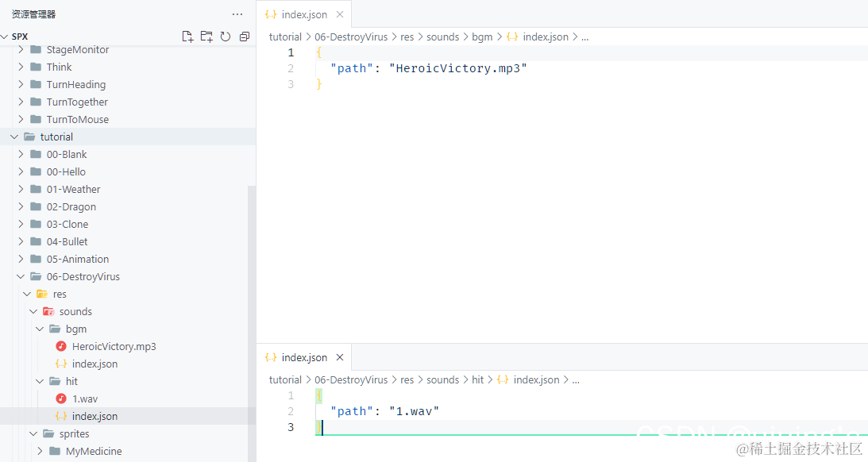Click the red audio icon beside 1.wav
The width and height of the screenshot is (868, 462).
[x=61, y=399]
